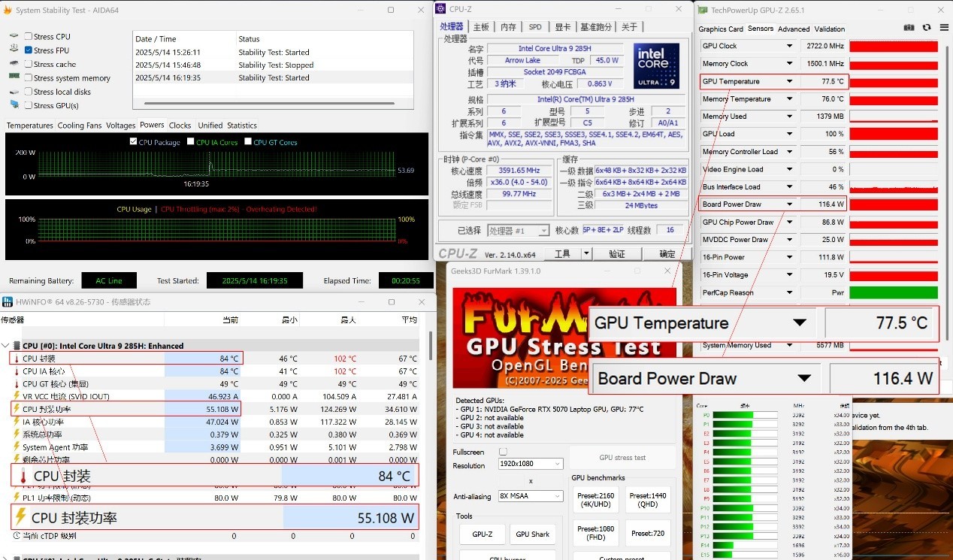953x560 pixels.
Task: Click the GPU Shark button in FurMark Tools
Action: 533,534
